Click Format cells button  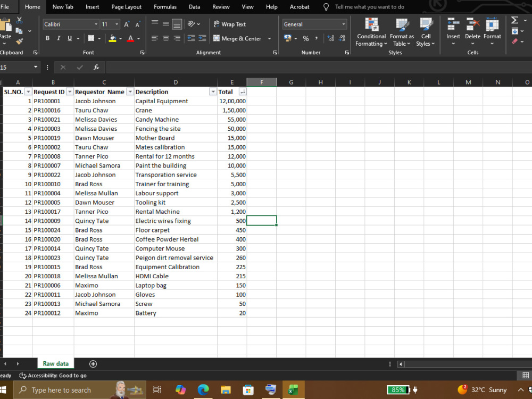tap(492, 31)
